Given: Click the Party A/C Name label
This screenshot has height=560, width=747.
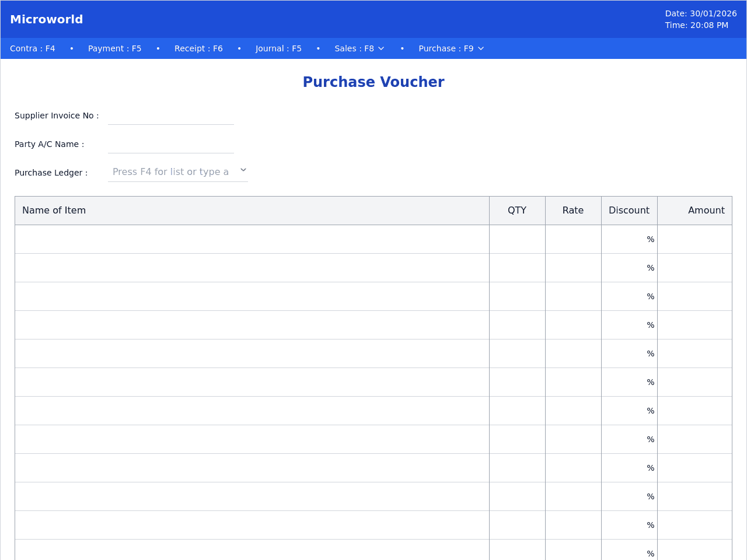Looking at the screenshot, I should [50, 144].
